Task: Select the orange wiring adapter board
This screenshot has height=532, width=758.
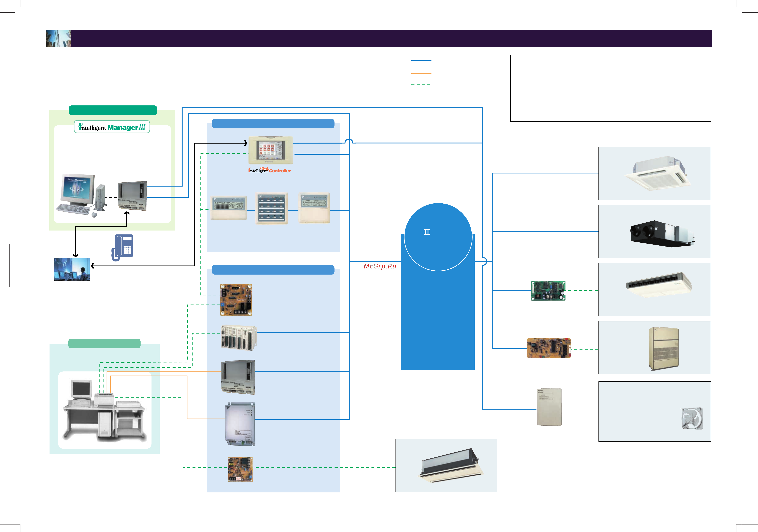Action: pyautogui.click(x=549, y=348)
